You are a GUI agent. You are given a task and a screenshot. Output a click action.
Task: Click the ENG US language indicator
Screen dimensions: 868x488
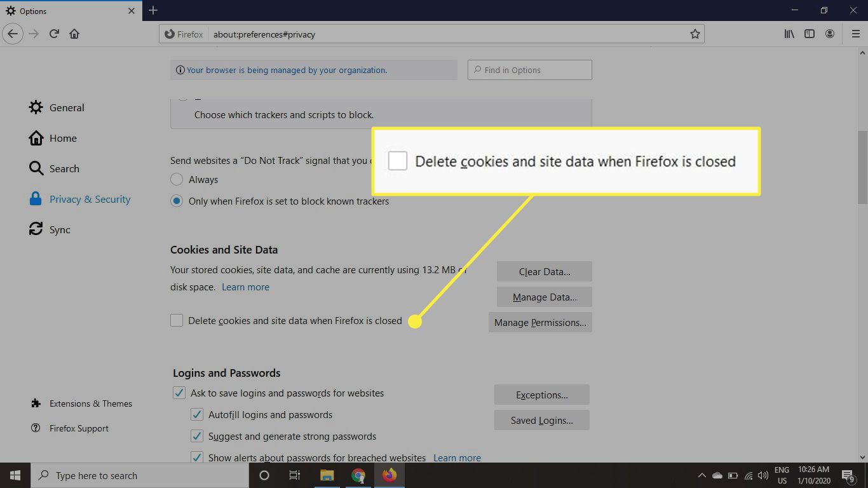click(782, 475)
